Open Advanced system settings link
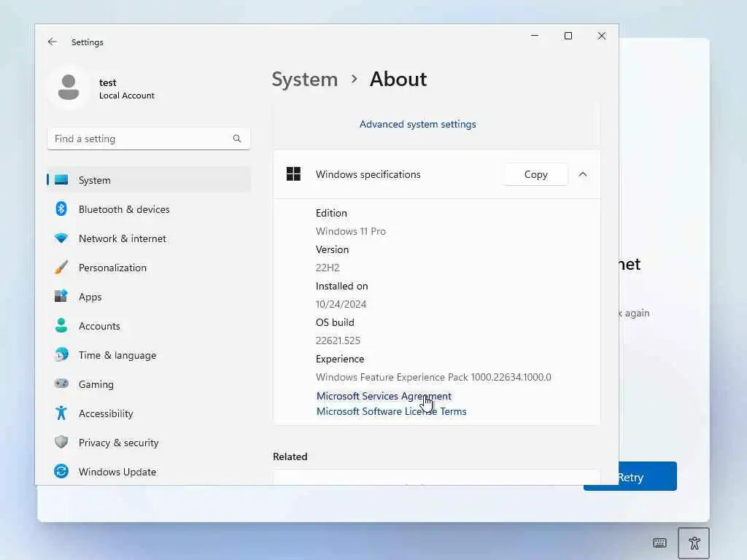 pos(417,124)
